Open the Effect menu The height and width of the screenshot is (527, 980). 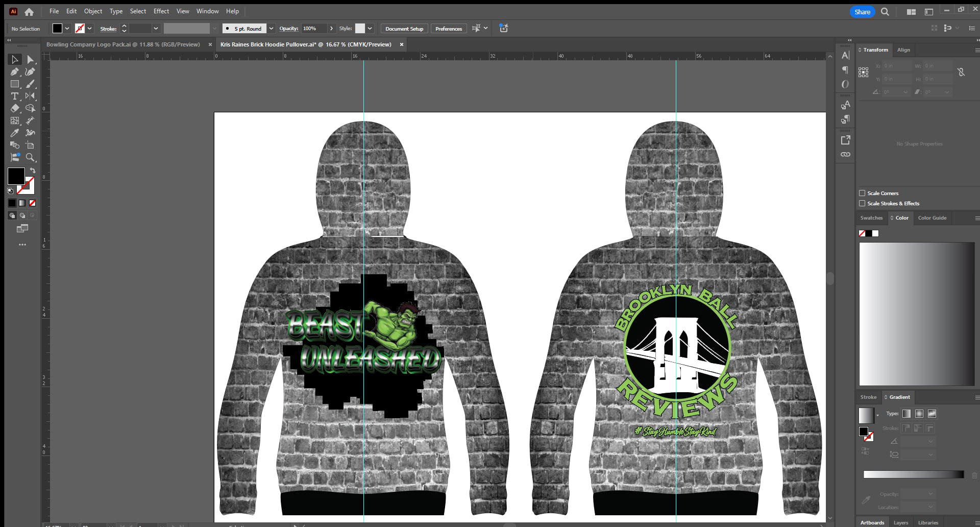coord(161,11)
